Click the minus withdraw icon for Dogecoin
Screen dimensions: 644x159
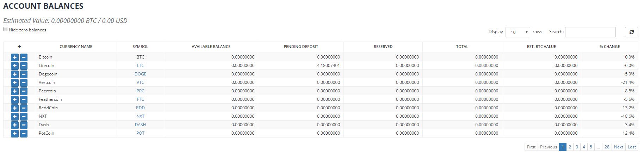24,74
